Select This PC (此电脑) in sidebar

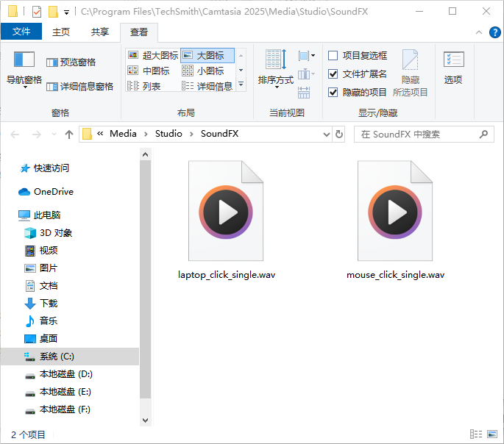[39, 215]
